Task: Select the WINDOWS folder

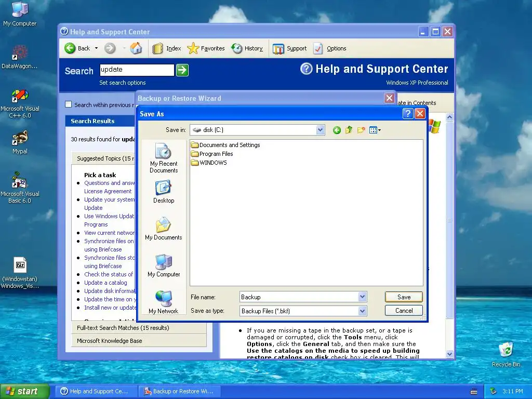Action: click(209, 163)
